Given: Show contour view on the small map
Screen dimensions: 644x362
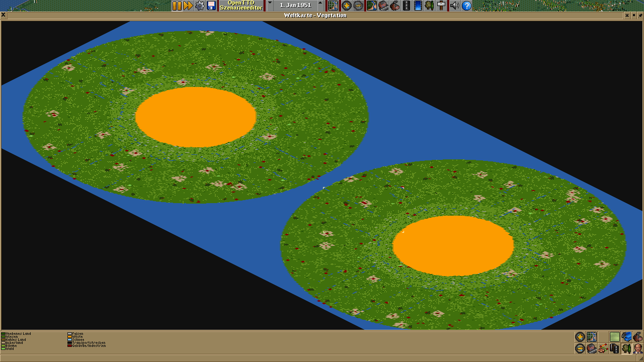Looking at the screenshot, I should click(615, 337).
